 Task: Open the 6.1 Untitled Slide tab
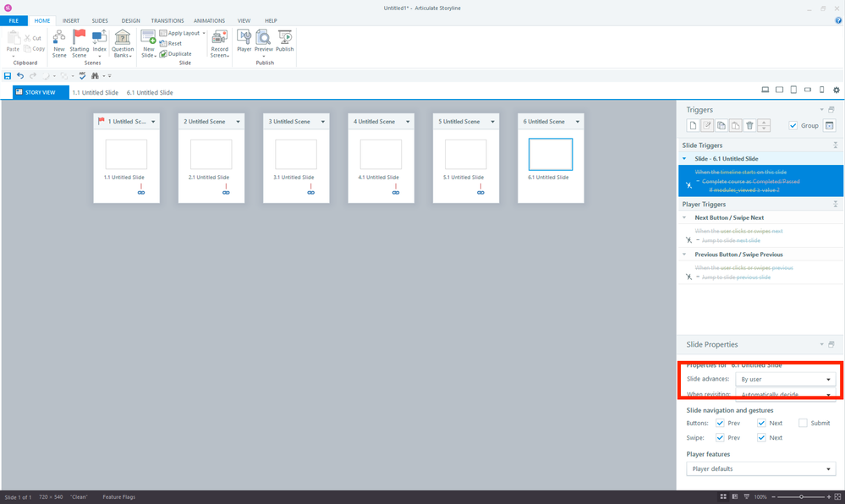tap(150, 92)
